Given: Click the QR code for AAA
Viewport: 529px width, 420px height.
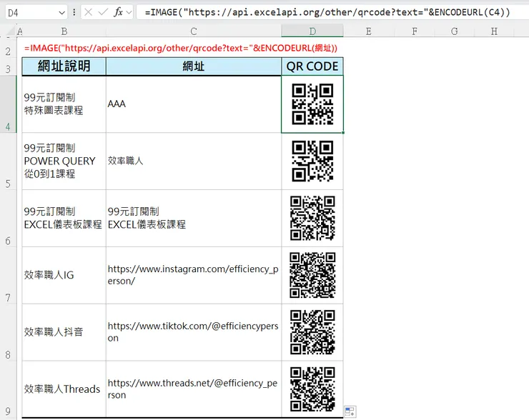Looking at the screenshot, I should (312, 104).
